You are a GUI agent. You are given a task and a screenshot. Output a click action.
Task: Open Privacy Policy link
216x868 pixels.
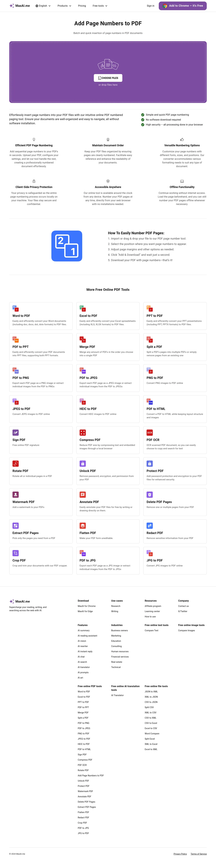click(180, 854)
